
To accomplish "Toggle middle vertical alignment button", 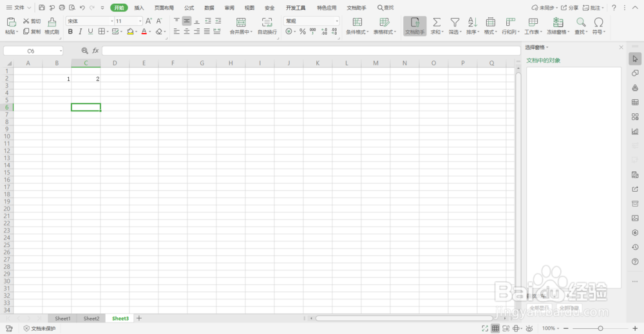I will point(187,21).
